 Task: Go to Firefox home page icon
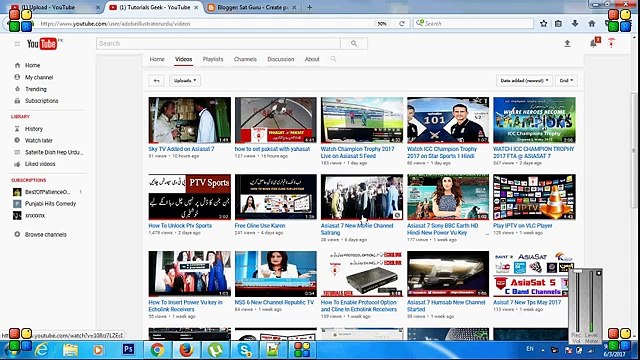[592, 24]
